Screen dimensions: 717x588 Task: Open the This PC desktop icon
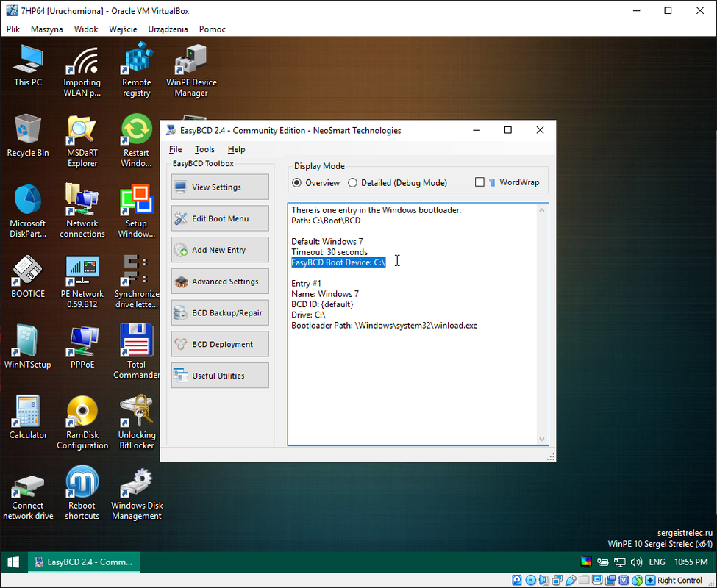[x=27, y=65]
